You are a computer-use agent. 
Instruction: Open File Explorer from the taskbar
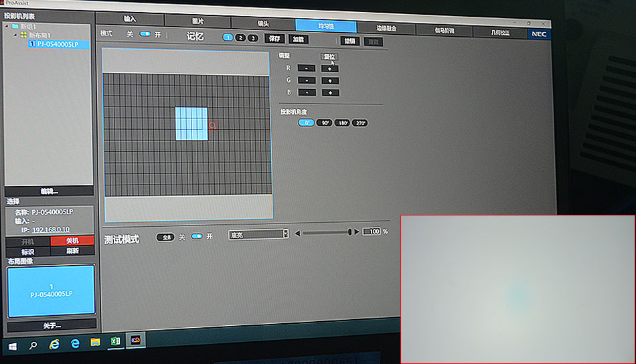pos(95,343)
